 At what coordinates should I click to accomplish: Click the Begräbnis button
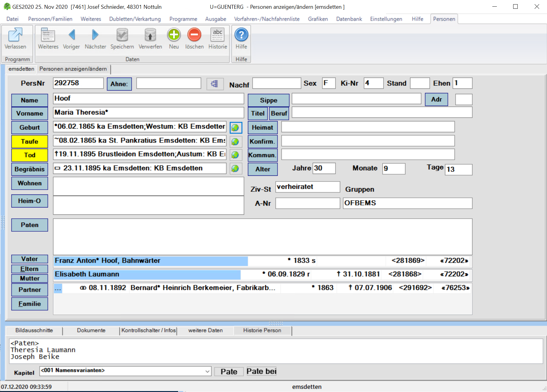(x=30, y=169)
